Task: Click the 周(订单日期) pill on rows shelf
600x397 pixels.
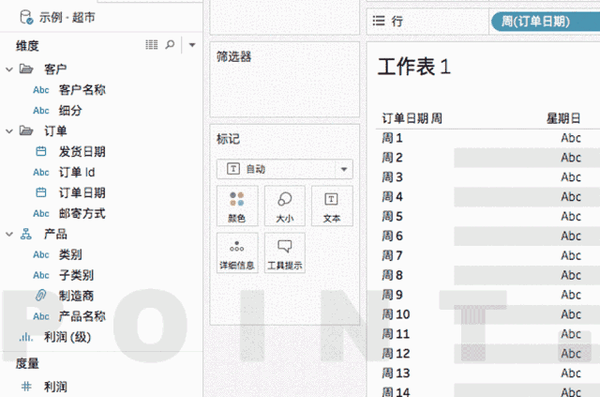Action: click(545, 21)
